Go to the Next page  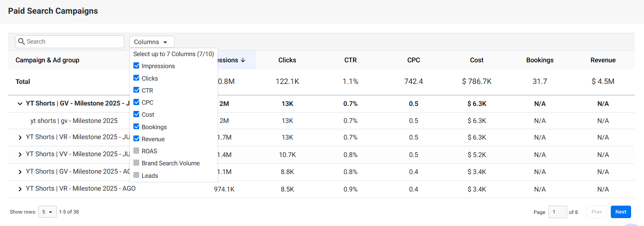pos(621,212)
